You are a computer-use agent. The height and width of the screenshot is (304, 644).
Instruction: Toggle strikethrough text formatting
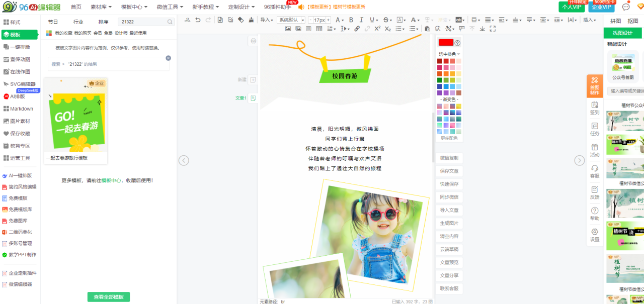point(385,20)
